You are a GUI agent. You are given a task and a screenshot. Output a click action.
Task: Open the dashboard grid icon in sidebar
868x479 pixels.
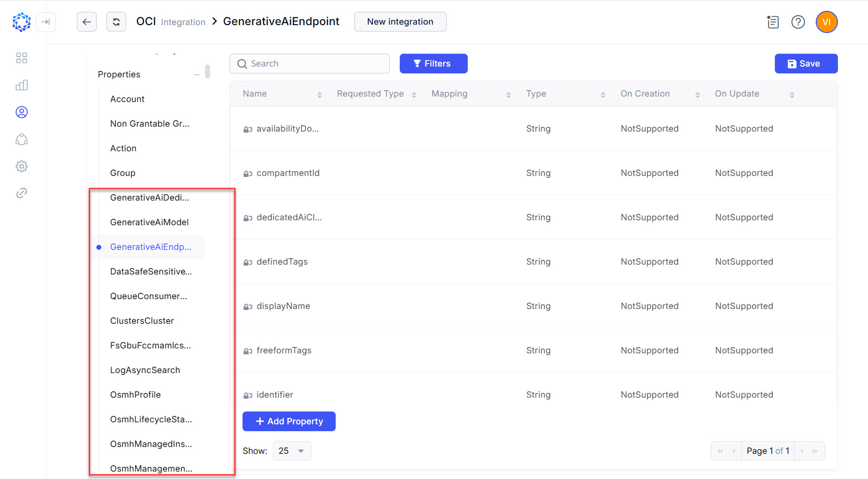pos(21,58)
